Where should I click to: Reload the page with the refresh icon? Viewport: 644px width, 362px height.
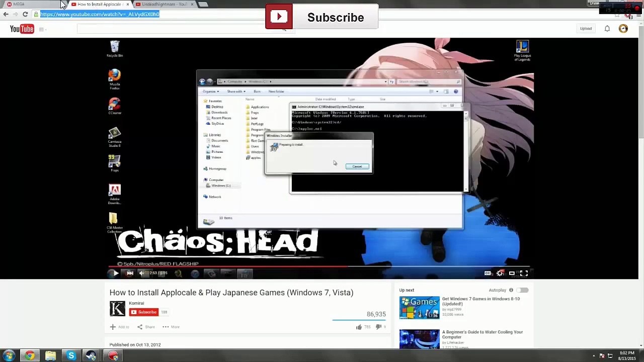point(25,14)
